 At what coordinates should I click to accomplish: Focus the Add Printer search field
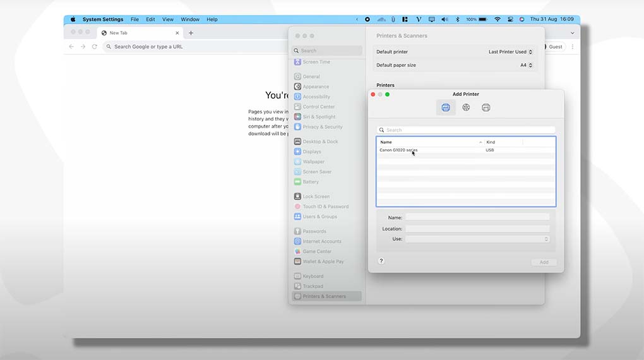[x=466, y=130]
